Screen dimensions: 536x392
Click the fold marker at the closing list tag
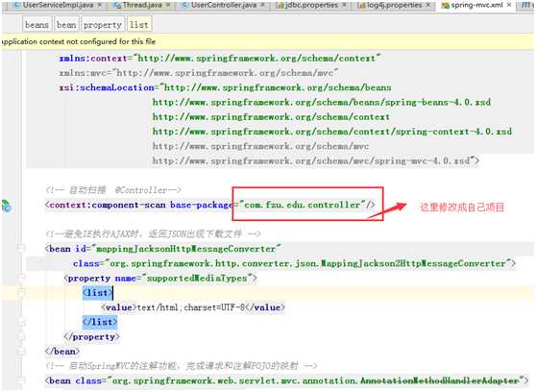[21, 322]
